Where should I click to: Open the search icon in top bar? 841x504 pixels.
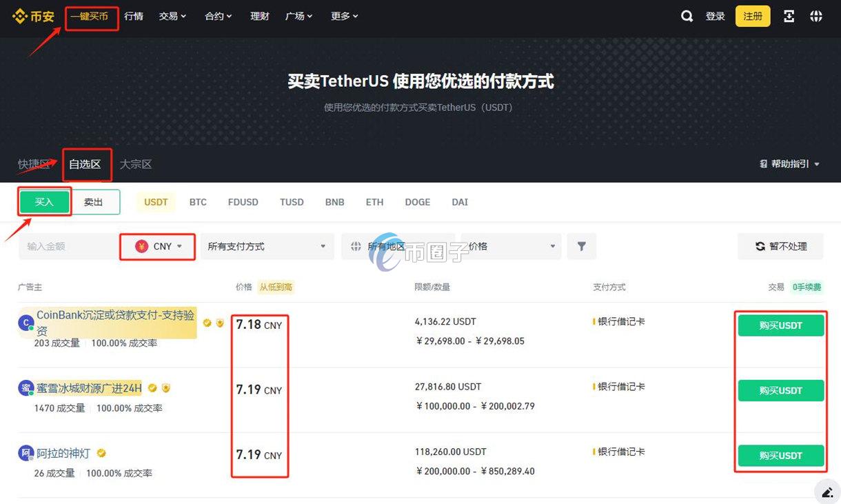[687, 16]
